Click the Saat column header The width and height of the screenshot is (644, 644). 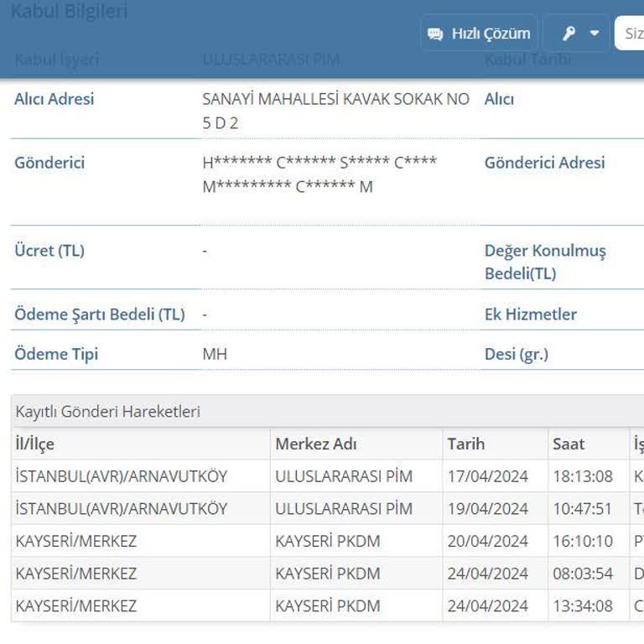pyautogui.click(x=569, y=444)
